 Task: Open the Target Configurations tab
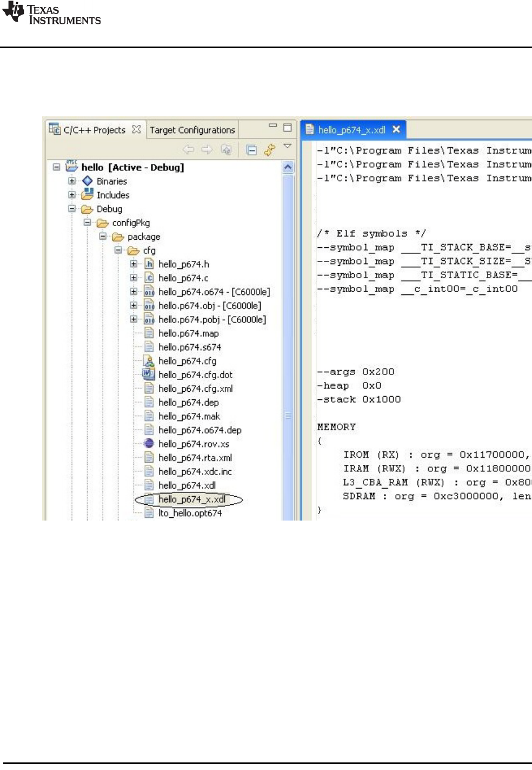click(192, 130)
